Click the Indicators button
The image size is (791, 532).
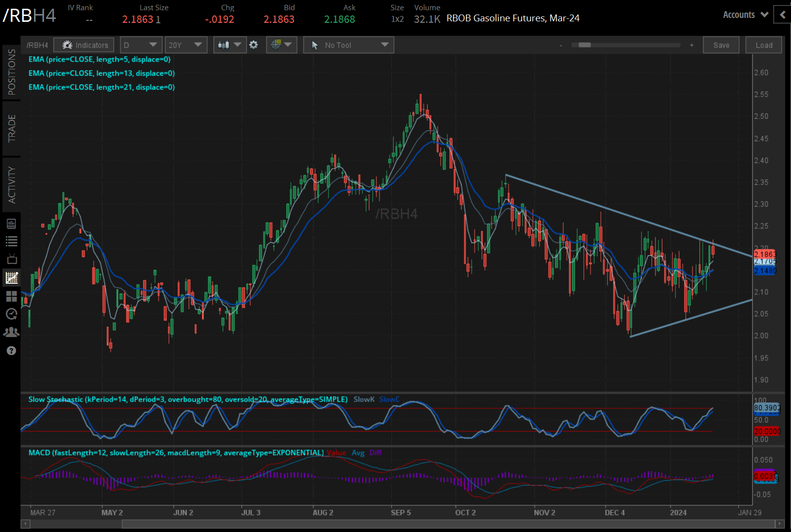click(84, 45)
